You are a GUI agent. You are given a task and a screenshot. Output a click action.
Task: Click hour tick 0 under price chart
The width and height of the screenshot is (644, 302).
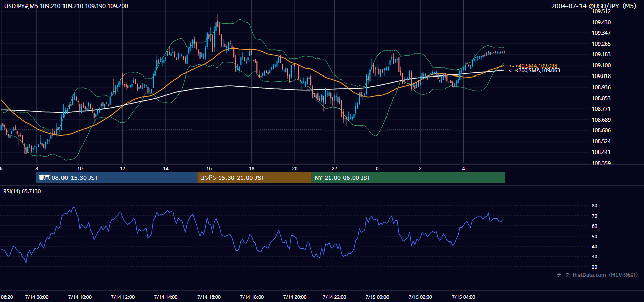tap(377, 168)
